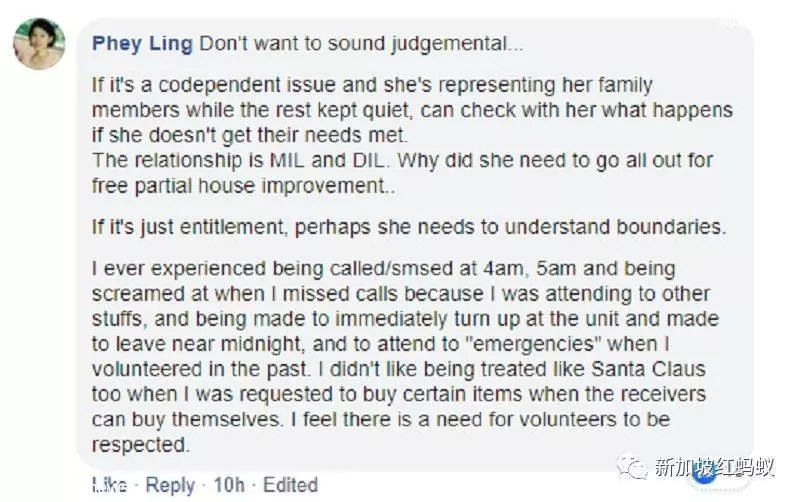Click 'The relationship is MIL and DIL' line
Viewport: 800px width, 502px height.
[240, 161]
